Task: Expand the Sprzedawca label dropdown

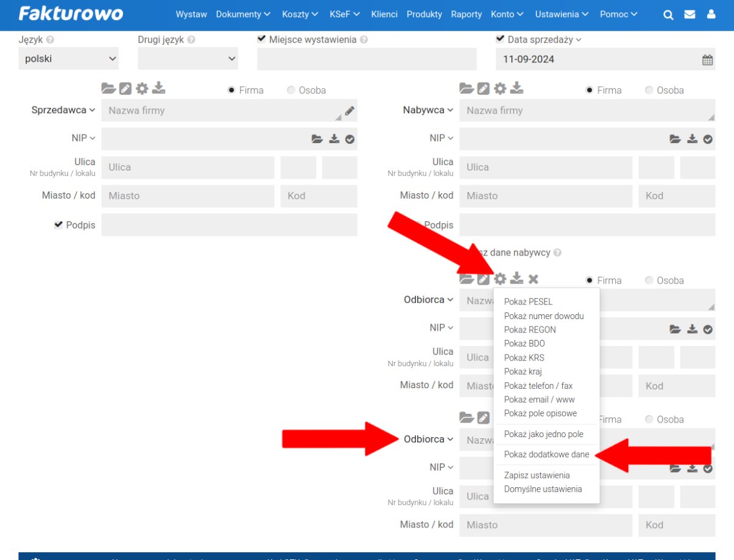Action: pyautogui.click(x=64, y=110)
